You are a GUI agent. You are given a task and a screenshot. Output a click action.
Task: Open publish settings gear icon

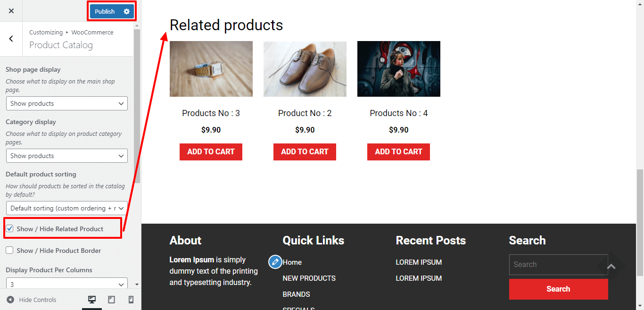click(126, 11)
